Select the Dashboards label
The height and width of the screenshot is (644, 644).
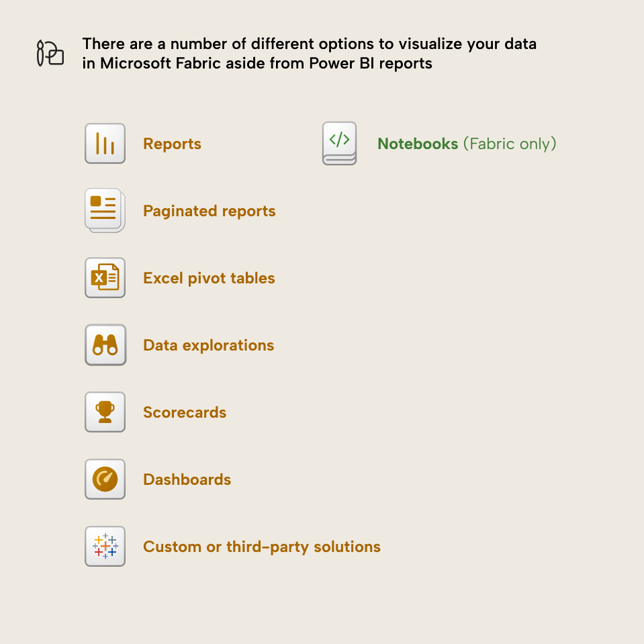click(187, 479)
